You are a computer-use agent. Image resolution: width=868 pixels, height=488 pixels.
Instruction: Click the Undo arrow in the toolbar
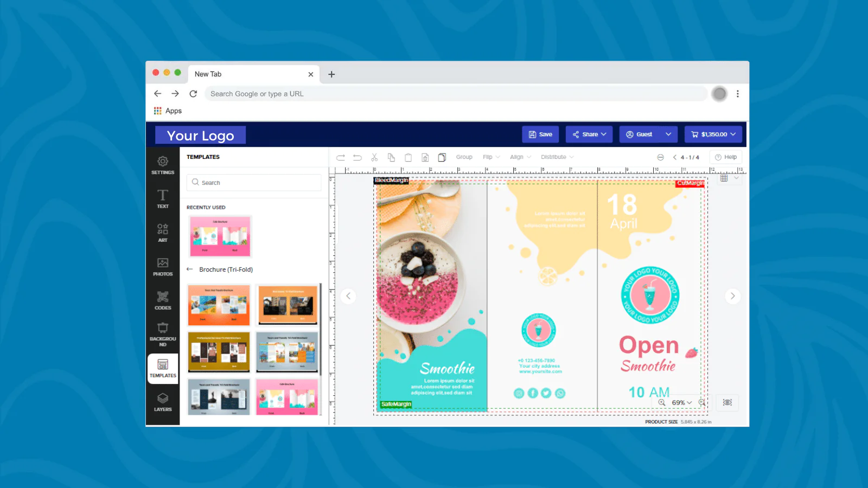tap(358, 157)
